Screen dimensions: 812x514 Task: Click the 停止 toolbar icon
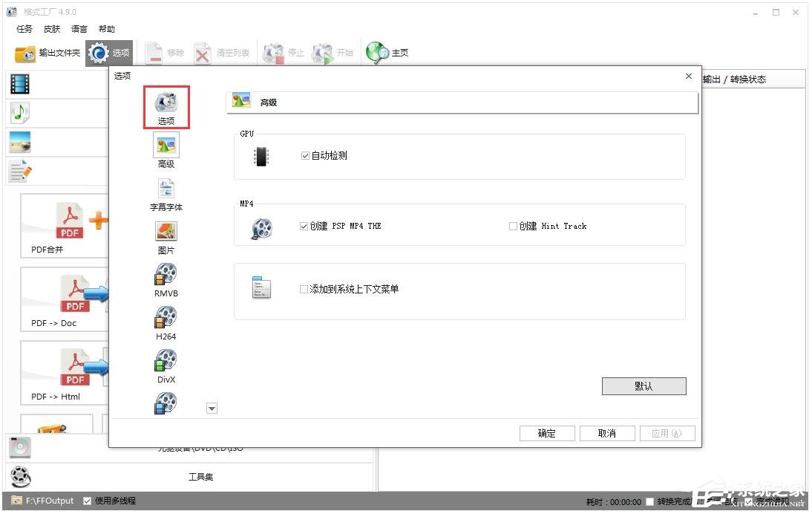click(x=273, y=53)
